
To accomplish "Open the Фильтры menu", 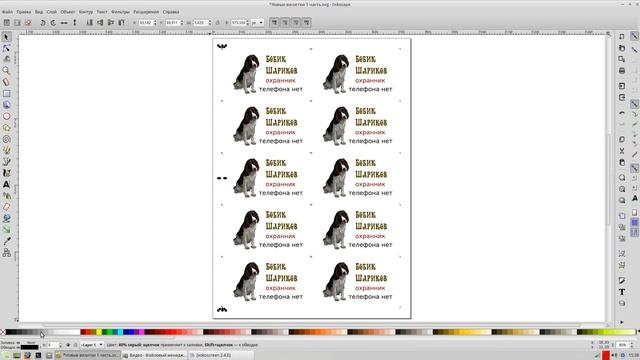I will coord(120,12).
